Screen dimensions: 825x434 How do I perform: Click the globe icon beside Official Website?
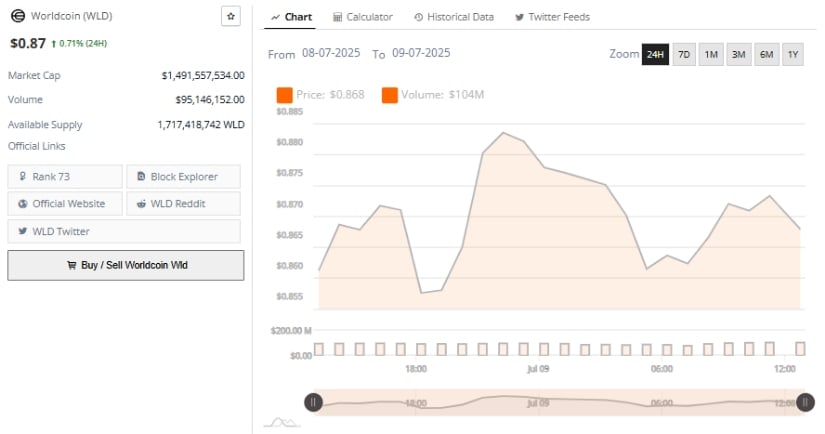coord(23,204)
